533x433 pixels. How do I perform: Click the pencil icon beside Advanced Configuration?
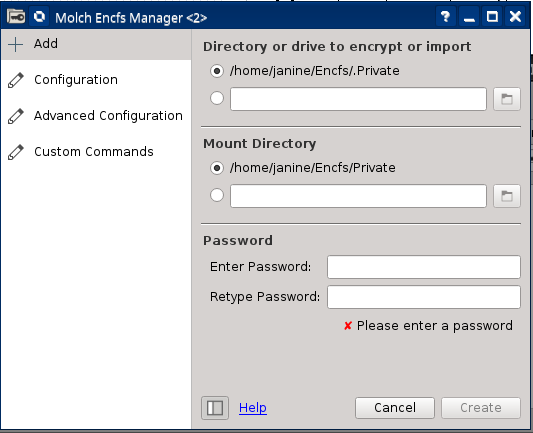[16, 116]
